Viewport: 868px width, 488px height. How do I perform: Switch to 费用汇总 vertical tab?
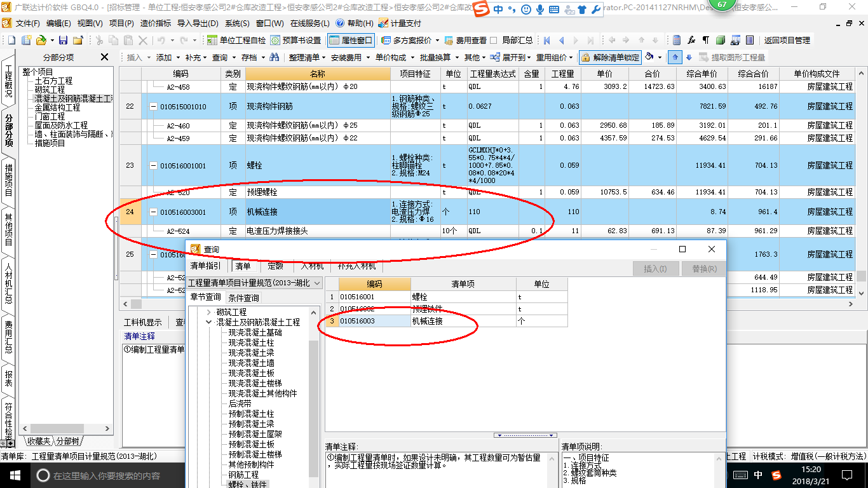pos(9,336)
